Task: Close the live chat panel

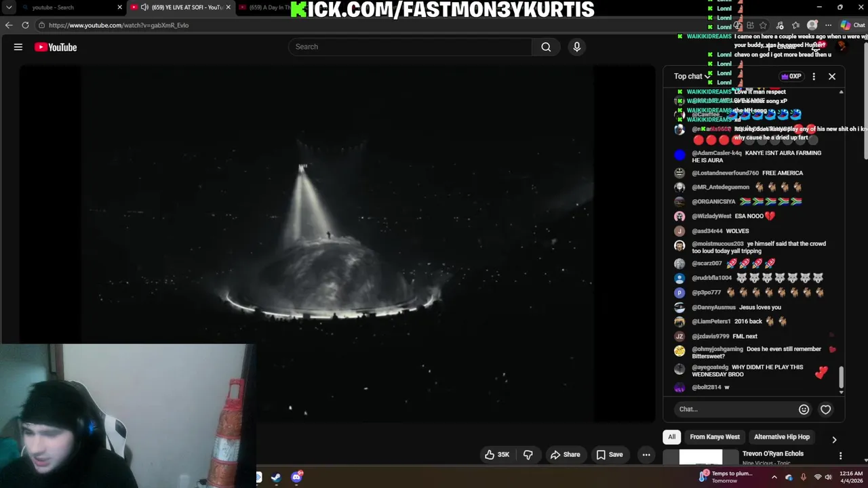Action: click(x=832, y=77)
